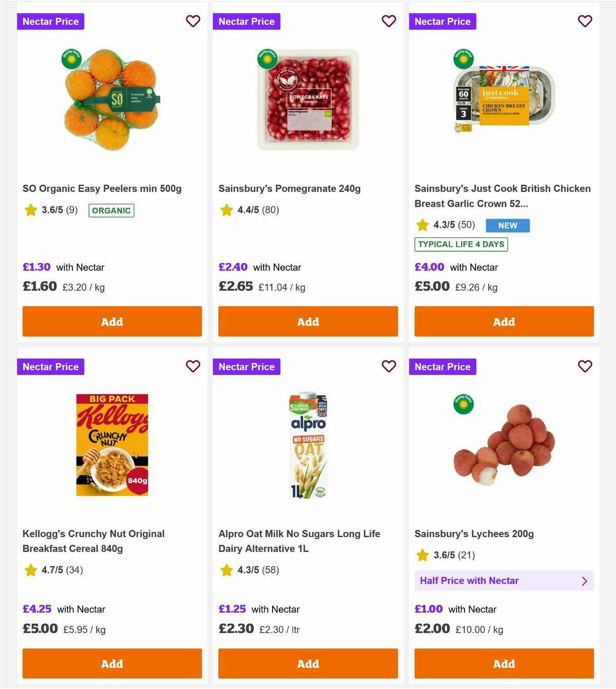
Task: Click the Nectar Price badge above the Lychees
Action: [442, 366]
